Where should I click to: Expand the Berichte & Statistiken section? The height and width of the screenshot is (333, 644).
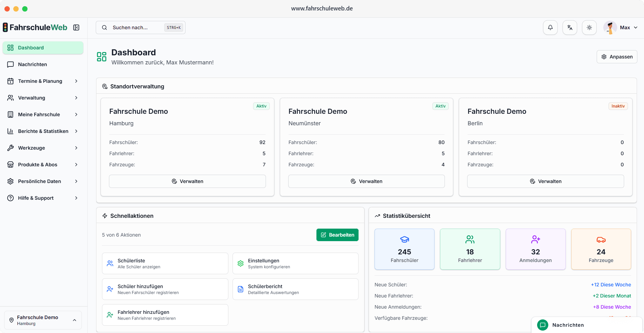point(43,131)
